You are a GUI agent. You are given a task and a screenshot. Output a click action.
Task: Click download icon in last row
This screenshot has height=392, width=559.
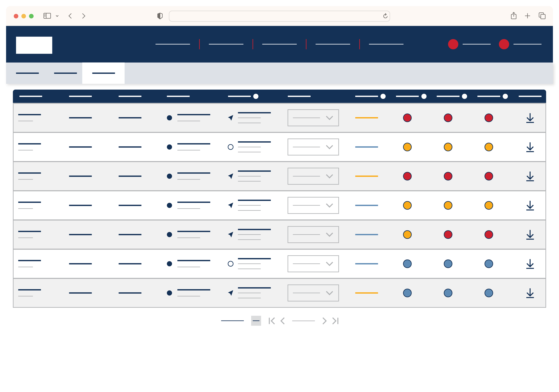(x=530, y=293)
